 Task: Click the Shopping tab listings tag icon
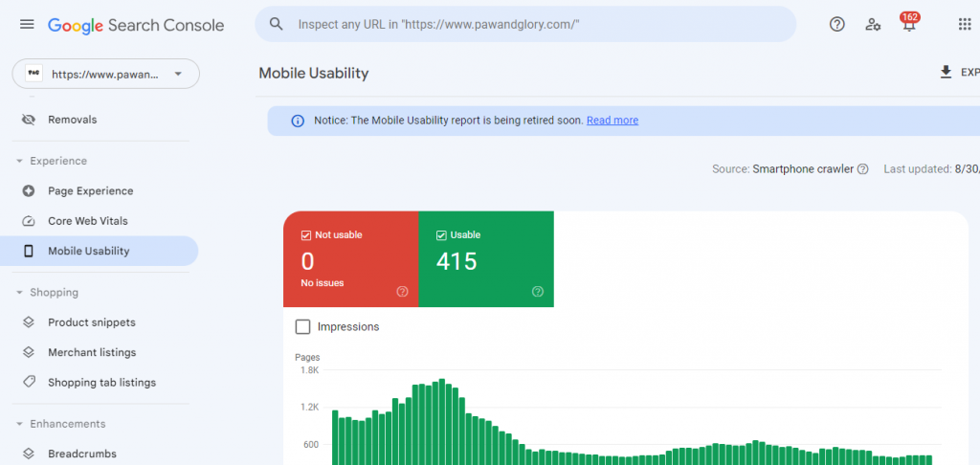(29, 382)
